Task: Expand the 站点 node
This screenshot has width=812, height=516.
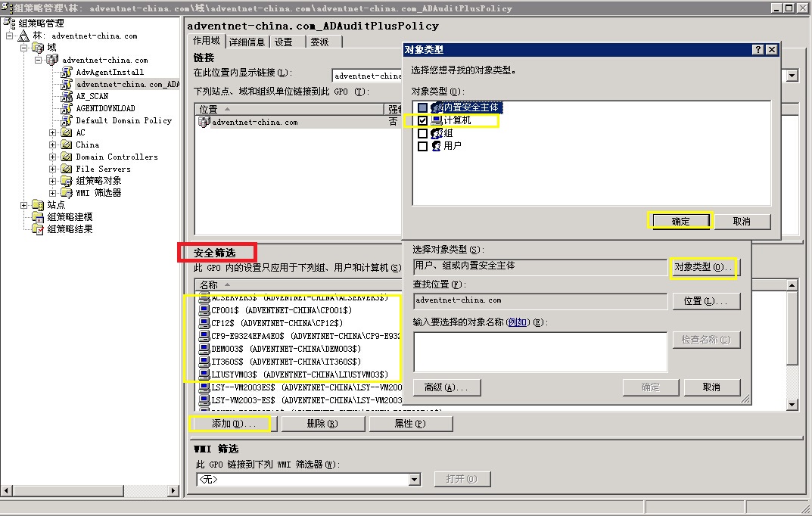Action: tap(23, 206)
